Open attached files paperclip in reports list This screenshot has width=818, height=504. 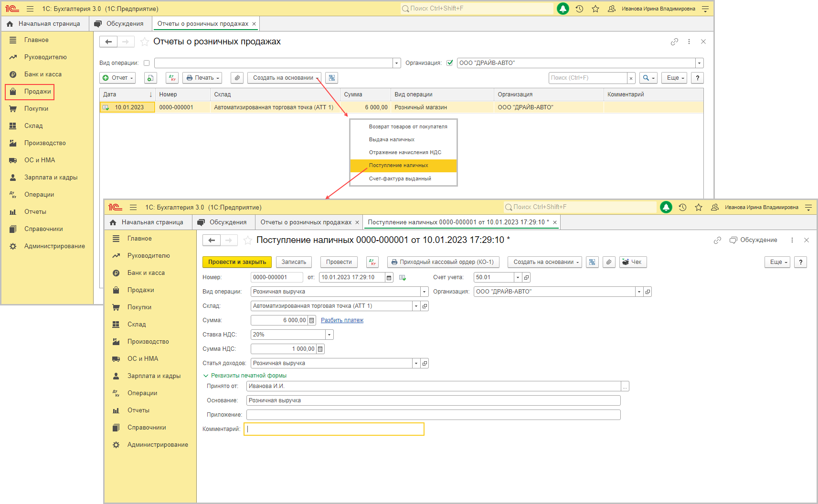(237, 78)
